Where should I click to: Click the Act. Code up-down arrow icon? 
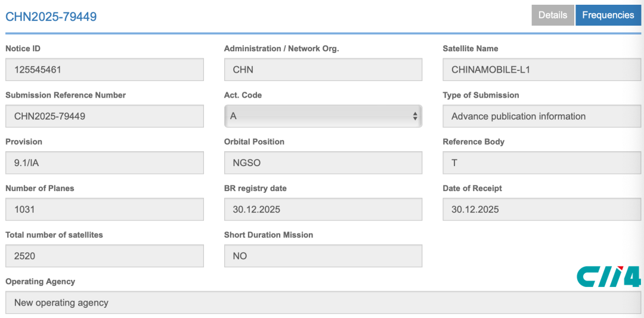click(415, 117)
